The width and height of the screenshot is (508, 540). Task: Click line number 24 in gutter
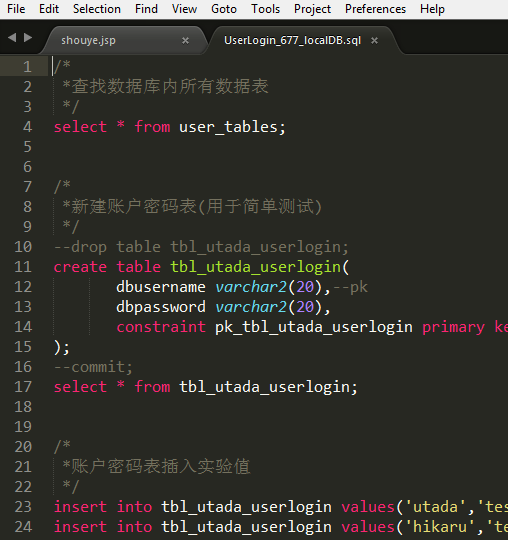pyautogui.click(x=23, y=527)
